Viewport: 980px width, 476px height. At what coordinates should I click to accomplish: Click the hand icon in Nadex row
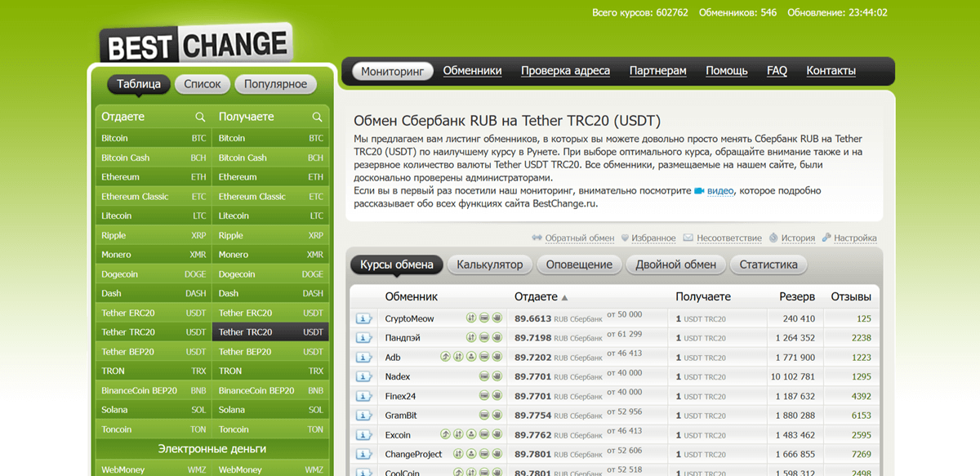[497, 376]
